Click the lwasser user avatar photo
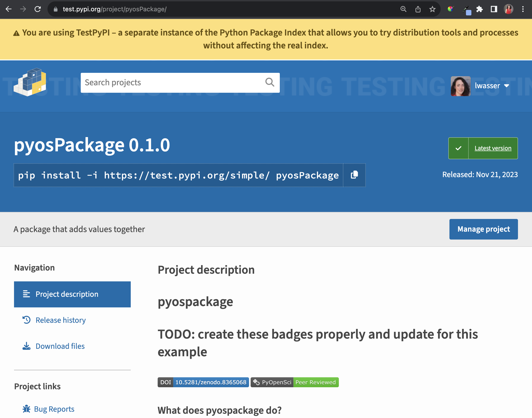The height and width of the screenshot is (418, 532). [x=461, y=86]
